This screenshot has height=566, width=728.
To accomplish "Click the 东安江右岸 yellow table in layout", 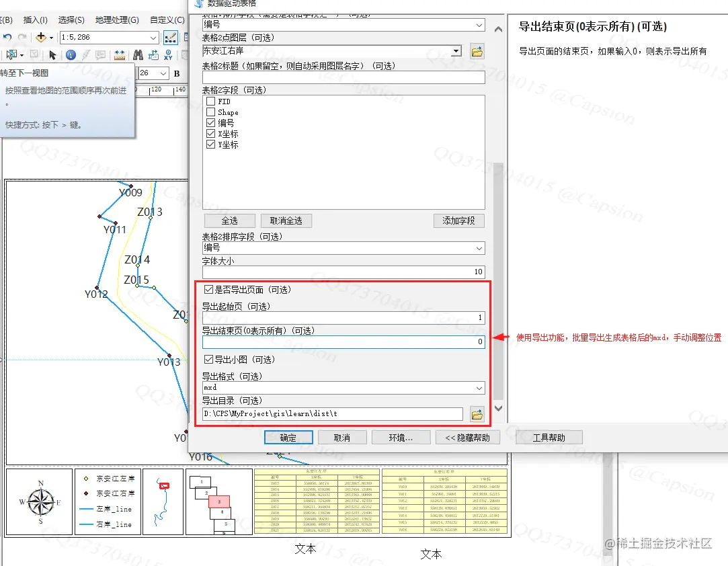I will [444, 501].
